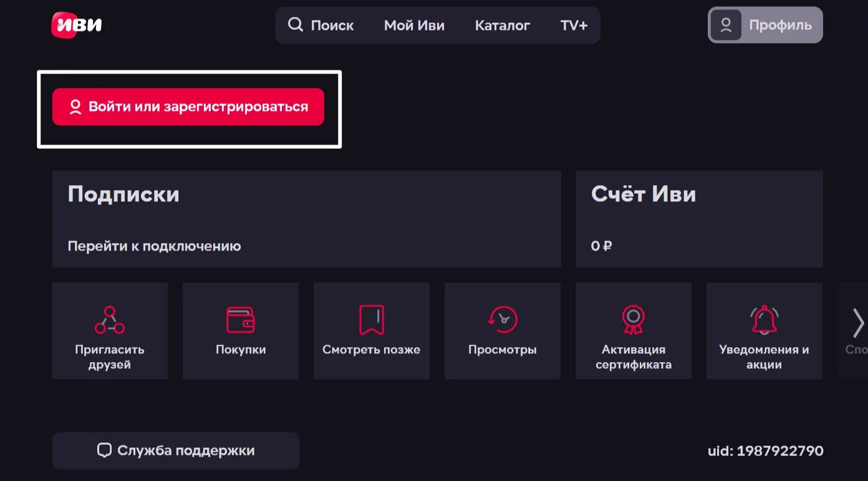This screenshot has height=481, width=868.
Task: Click the 0 ₽ balance value
Action: [602, 246]
